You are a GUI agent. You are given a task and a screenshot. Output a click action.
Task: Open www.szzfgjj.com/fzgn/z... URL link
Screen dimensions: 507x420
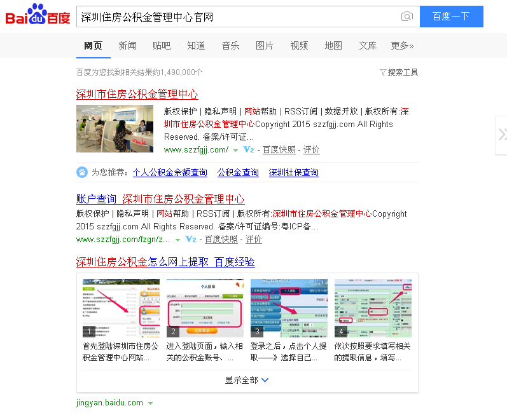pos(123,240)
